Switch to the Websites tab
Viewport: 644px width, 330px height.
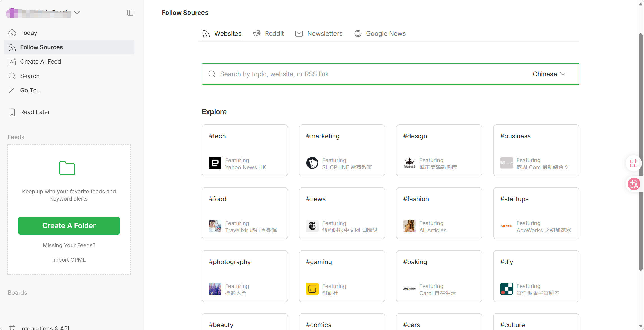coord(221,33)
